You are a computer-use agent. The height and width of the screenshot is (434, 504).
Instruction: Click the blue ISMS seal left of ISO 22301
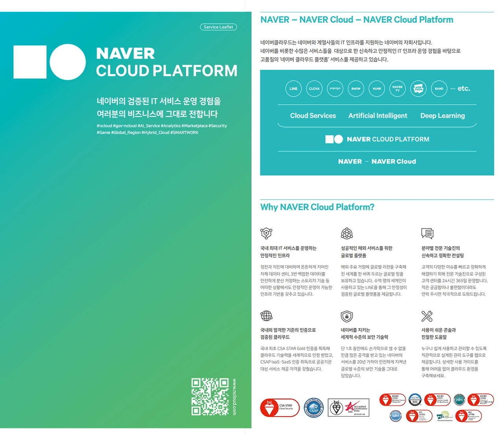396,416
